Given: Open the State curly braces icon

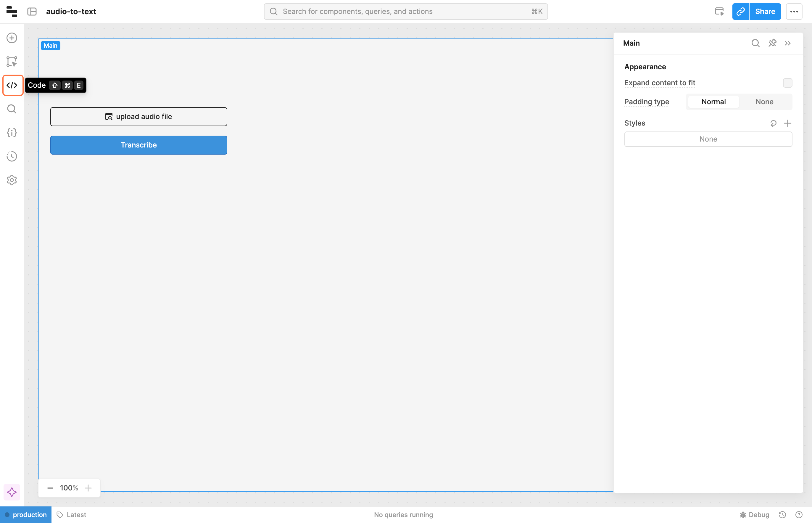Looking at the screenshot, I should 12,133.
